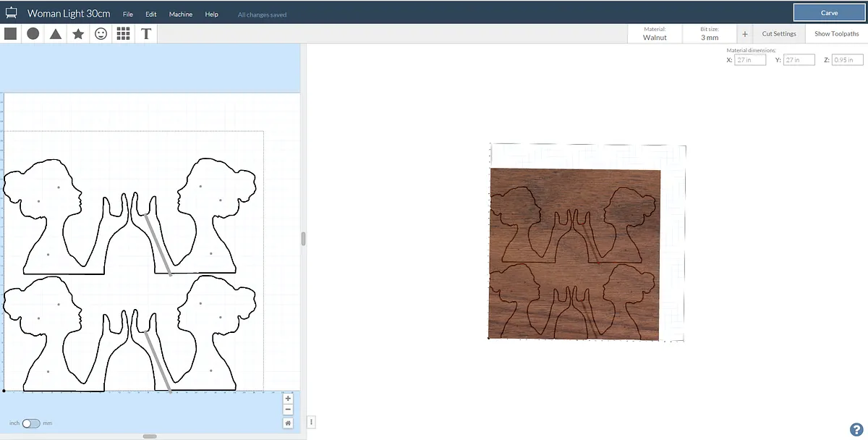The image size is (868, 440).
Task: Select the star shape tool
Action: 78,33
